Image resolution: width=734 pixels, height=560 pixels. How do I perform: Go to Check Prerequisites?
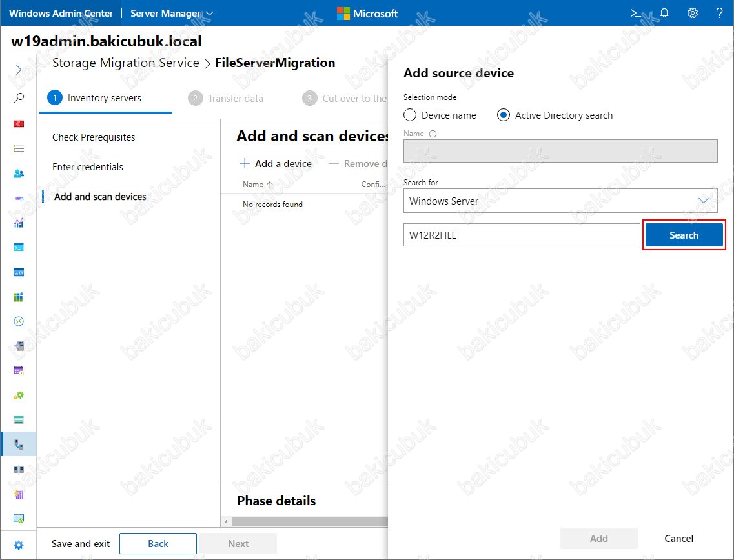[94, 137]
